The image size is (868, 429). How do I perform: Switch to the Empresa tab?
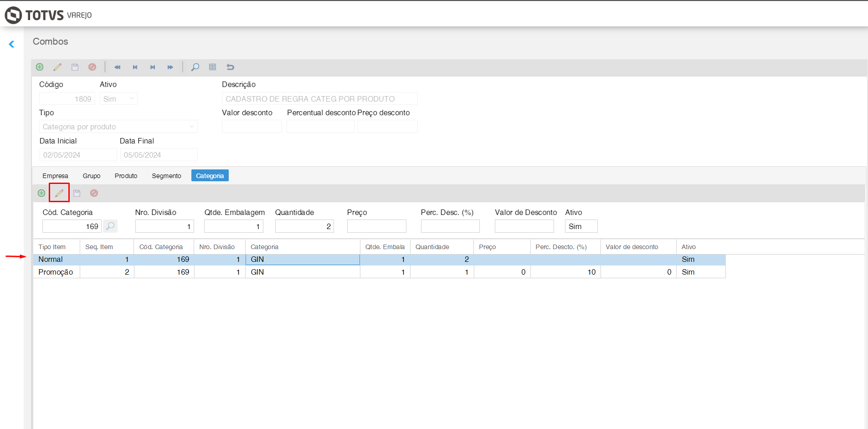click(55, 176)
